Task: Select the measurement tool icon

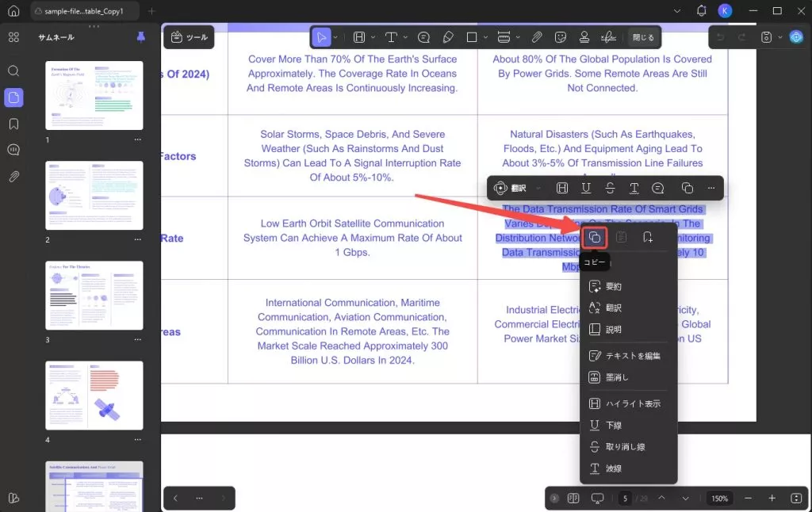Action: pyautogui.click(x=504, y=37)
